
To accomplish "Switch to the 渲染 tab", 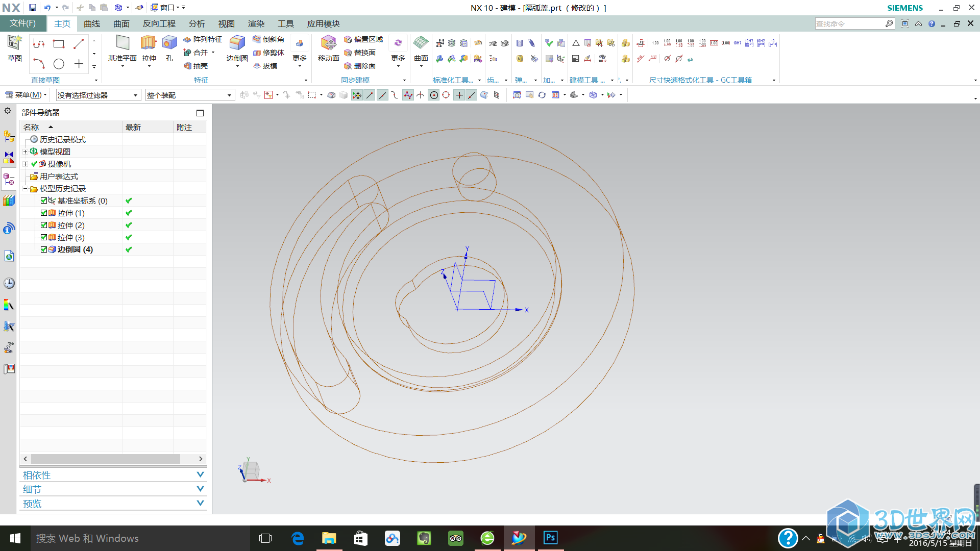I will (x=256, y=23).
